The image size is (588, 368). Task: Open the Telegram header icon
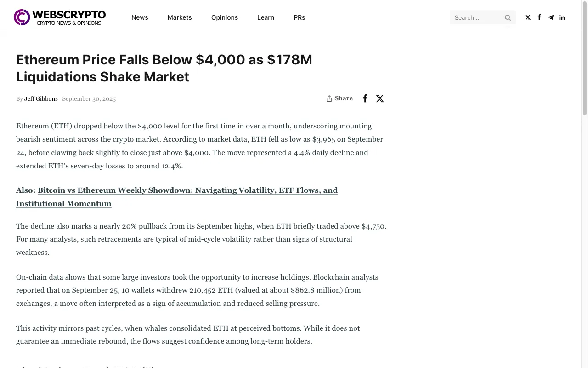551,17
